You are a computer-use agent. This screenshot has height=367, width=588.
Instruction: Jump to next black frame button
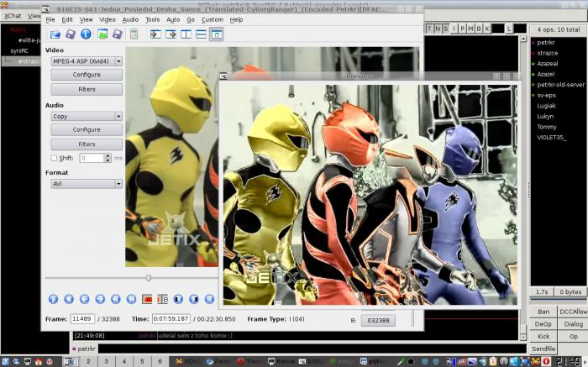193,299
